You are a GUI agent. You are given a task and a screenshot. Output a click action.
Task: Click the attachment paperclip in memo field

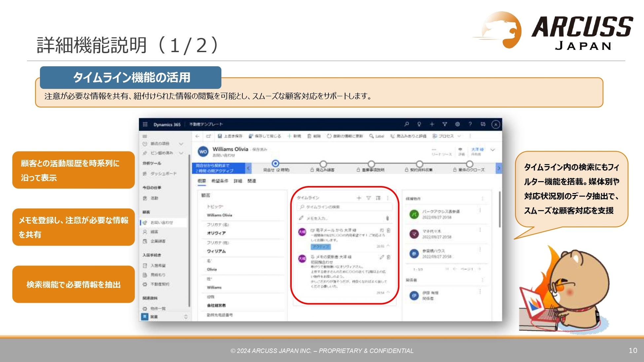(x=387, y=218)
